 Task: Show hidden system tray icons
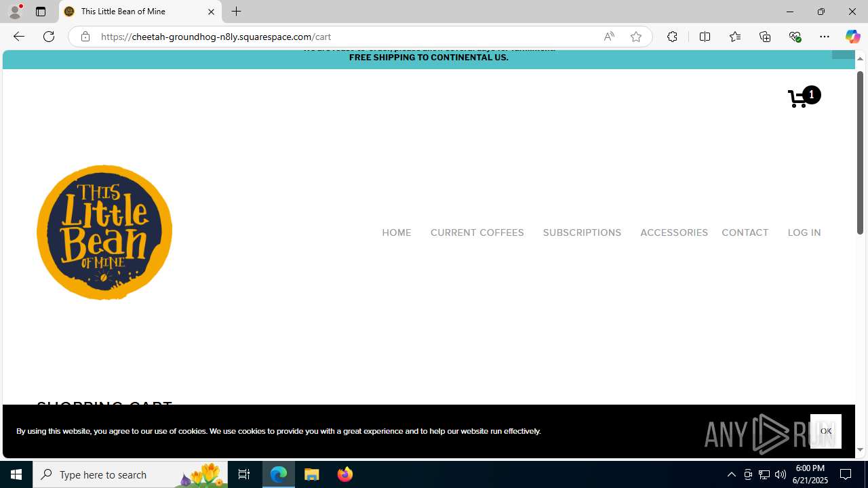[x=732, y=474]
